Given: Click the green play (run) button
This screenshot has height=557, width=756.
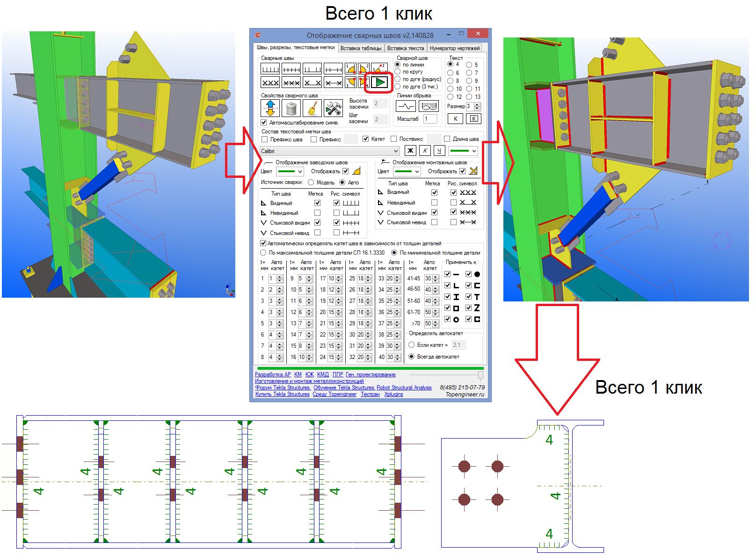Looking at the screenshot, I should point(380,82).
